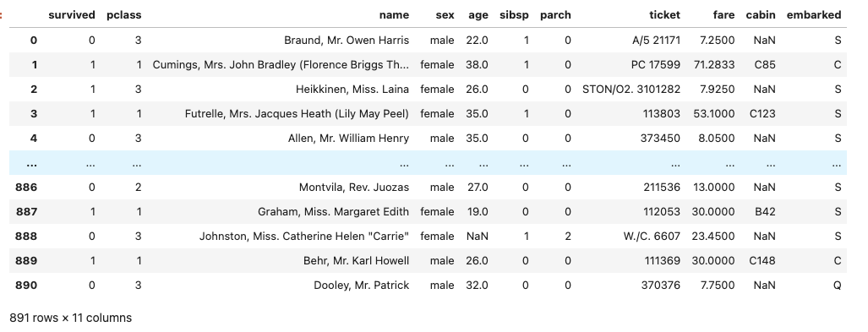Click cabin value 'C123'
The image size is (868, 332).
[x=762, y=114]
